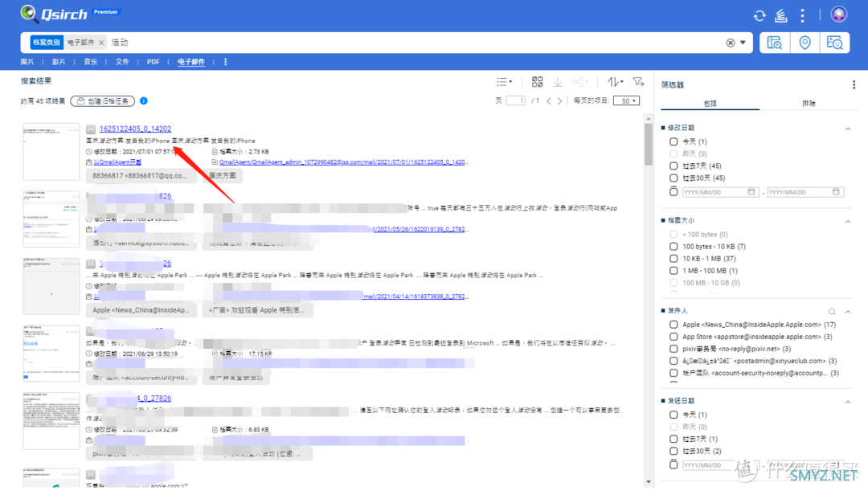
Task: Click the Qsirch logo
Action: click(55, 14)
